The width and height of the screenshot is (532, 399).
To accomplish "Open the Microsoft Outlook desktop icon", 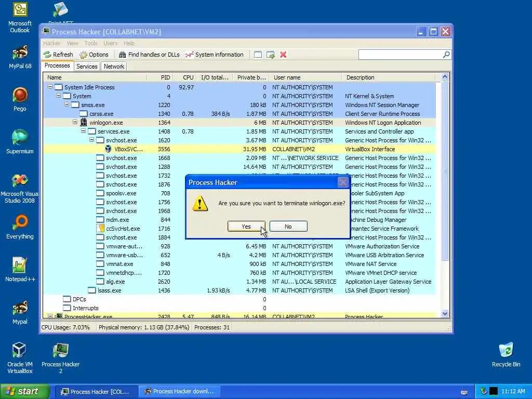I will click(20, 18).
